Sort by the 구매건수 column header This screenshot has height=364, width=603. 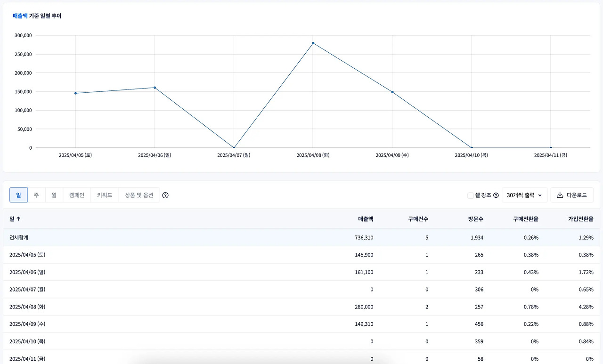[418, 219]
